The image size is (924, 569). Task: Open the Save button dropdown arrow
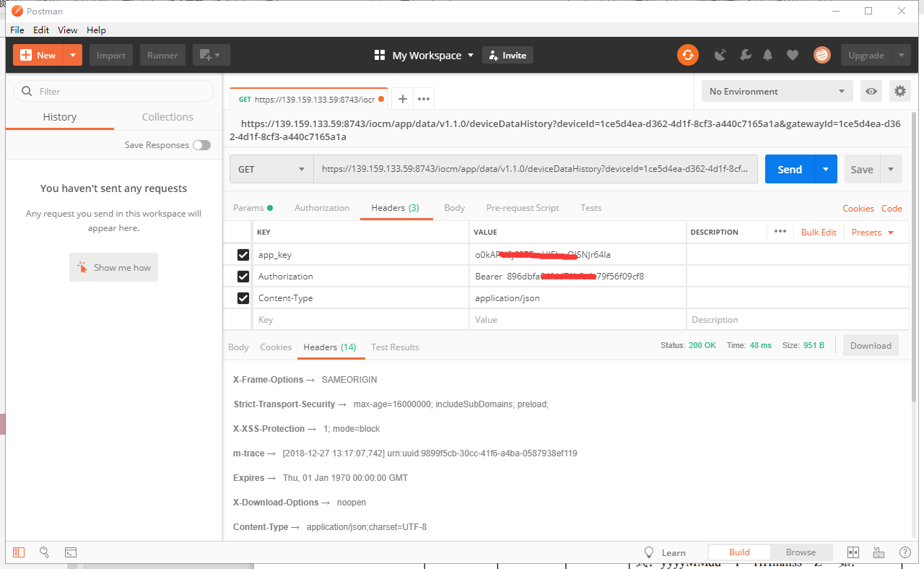890,169
